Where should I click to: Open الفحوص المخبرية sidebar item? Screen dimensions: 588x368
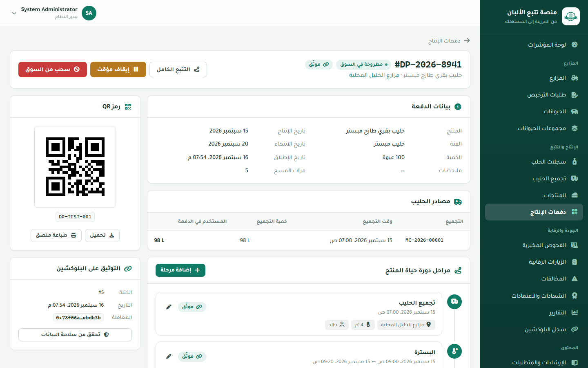(x=534, y=245)
